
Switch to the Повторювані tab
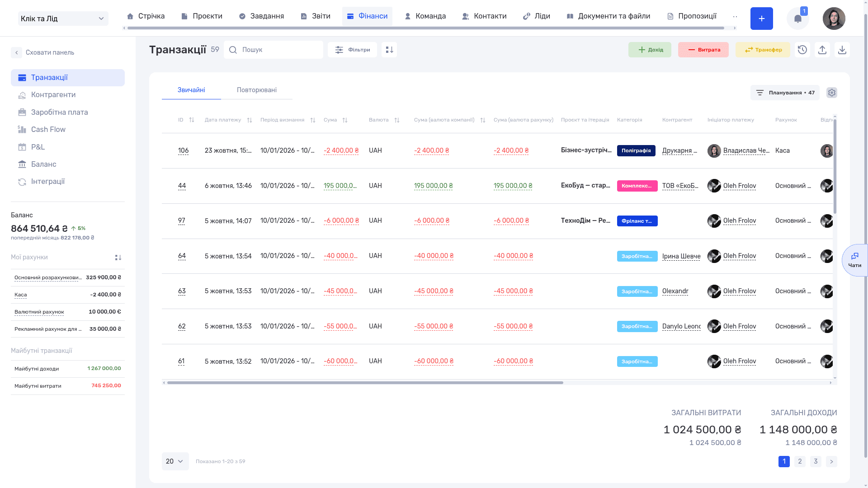pos(257,90)
